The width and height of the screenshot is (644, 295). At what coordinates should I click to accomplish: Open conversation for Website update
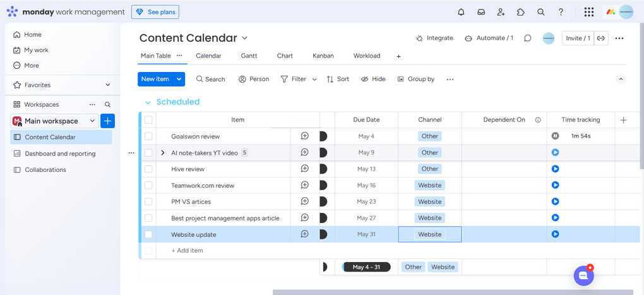coord(304,234)
